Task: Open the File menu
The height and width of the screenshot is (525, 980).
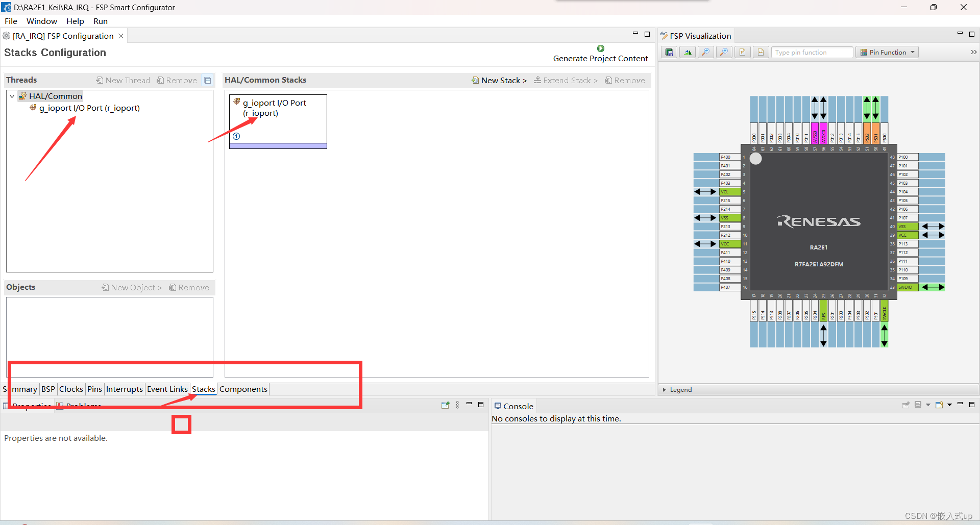Action: point(11,21)
